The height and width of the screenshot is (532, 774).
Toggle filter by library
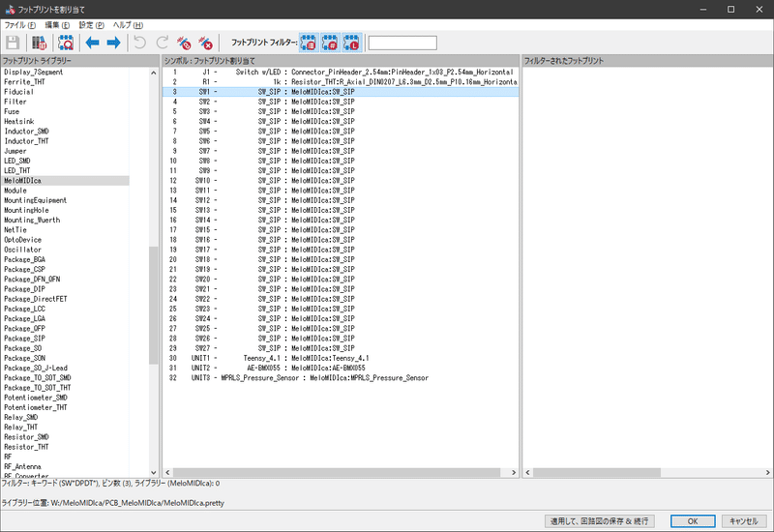tap(352, 43)
